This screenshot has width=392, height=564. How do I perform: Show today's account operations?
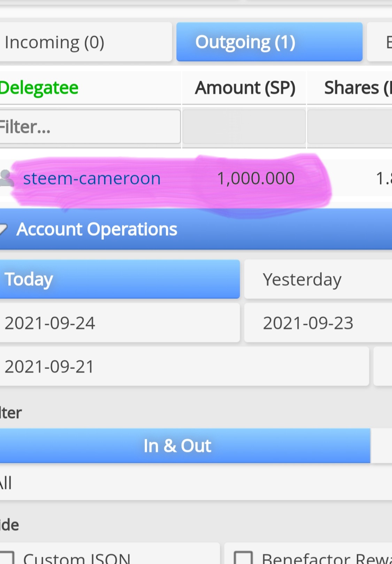click(x=119, y=279)
